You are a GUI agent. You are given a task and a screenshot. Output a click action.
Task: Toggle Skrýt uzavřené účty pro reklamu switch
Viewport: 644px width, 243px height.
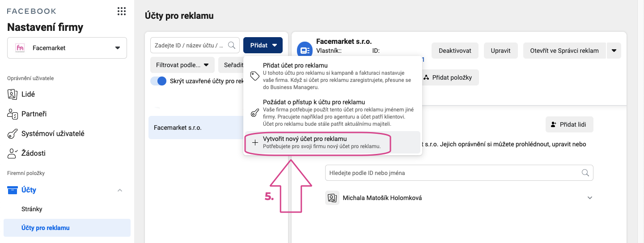158,81
